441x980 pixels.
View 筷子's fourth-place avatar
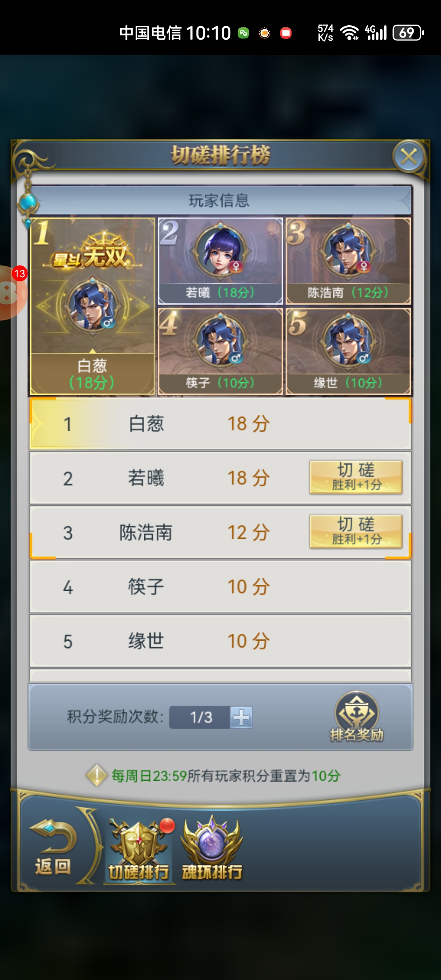coord(220,339)
